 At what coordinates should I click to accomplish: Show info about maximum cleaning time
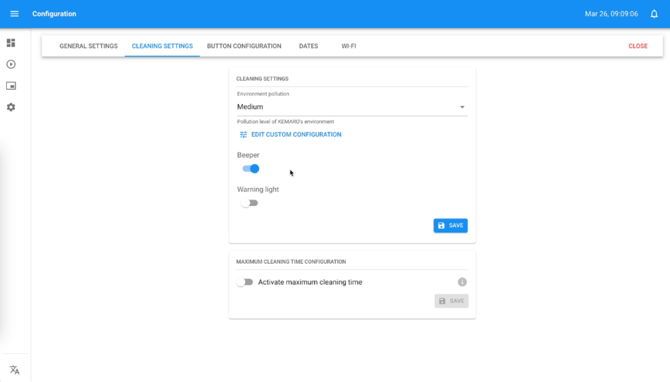coord(462,282)
